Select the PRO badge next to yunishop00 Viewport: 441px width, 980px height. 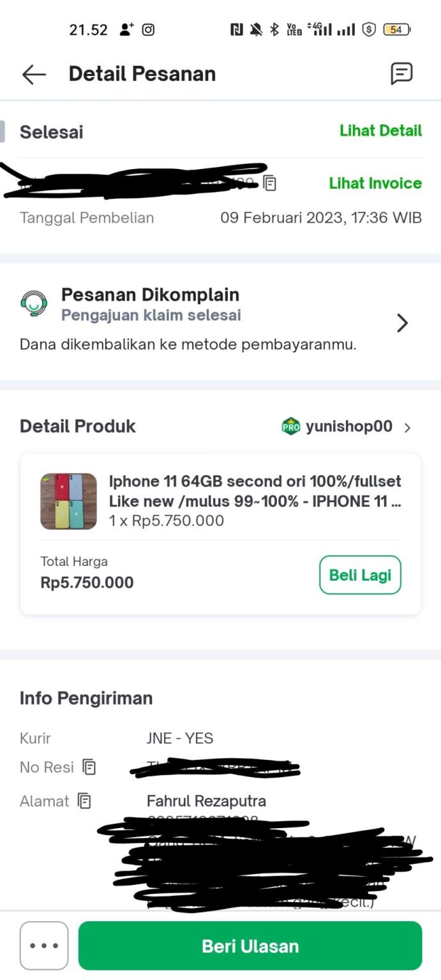(x=290, y=426)
